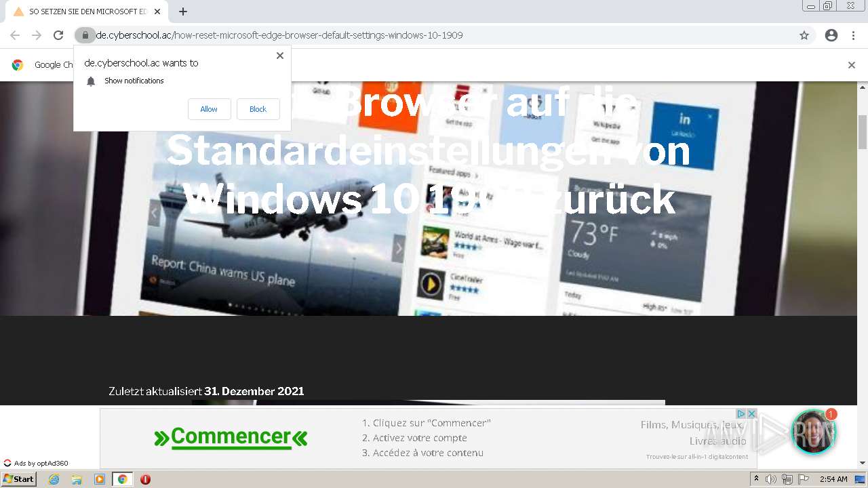Open the Chrome profile avatar menu
This screenshot has width=868, height=488.
831,35
